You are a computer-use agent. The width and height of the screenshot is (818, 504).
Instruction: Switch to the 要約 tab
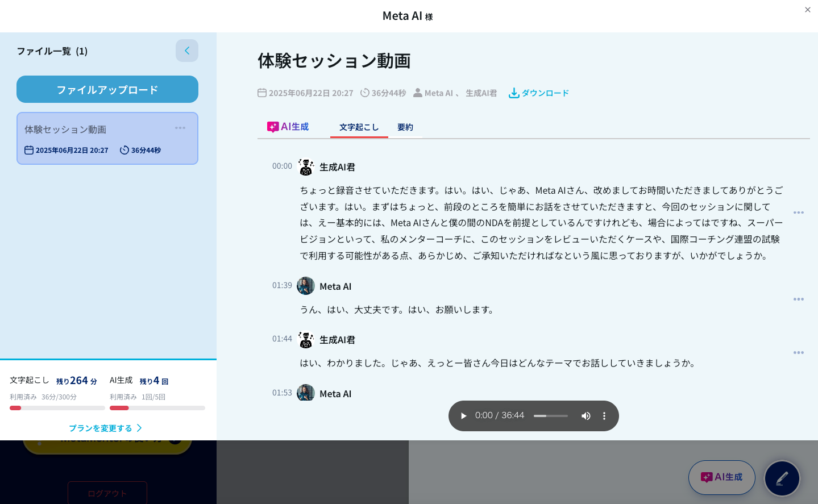coord(405,127)
